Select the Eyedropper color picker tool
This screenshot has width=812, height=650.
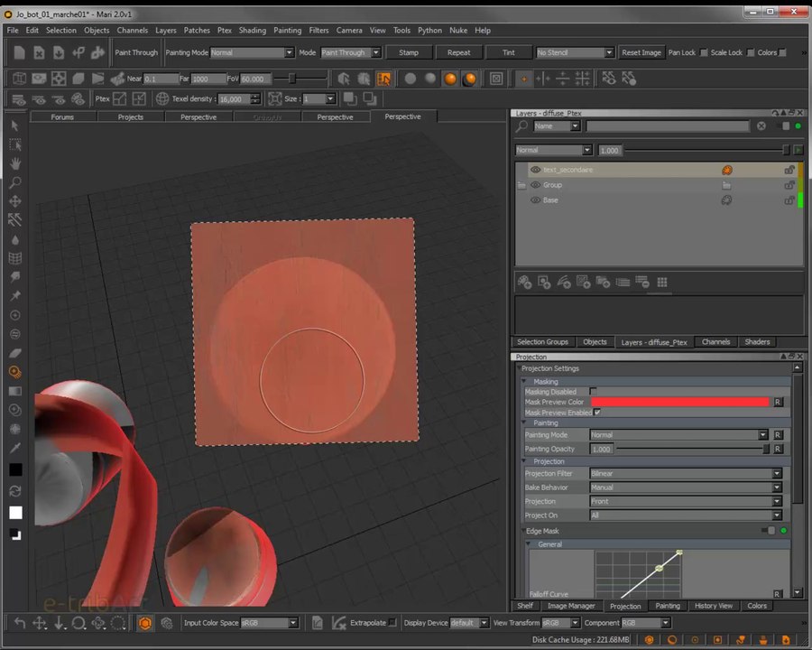(x=14, y=448)
